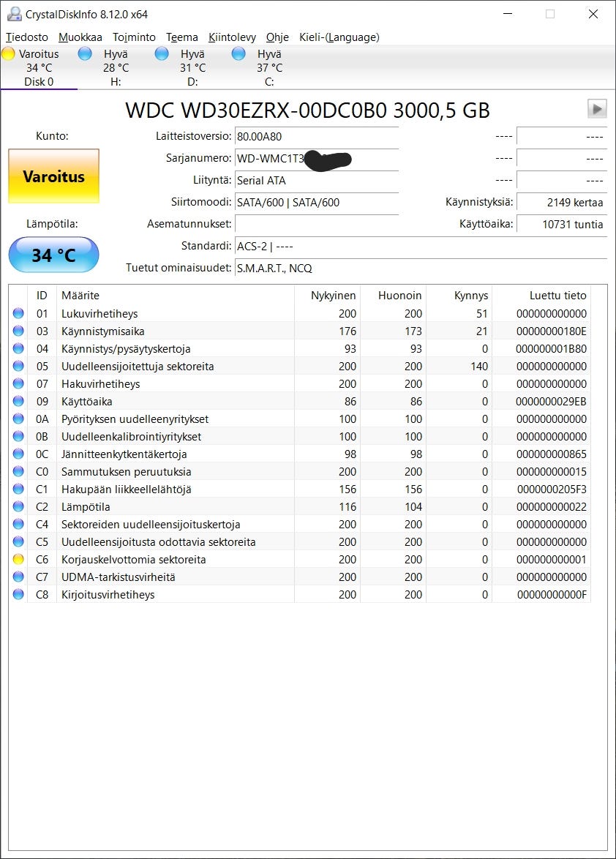Click the ID column header
This screenshot has height=859, width=616.
click(42, 296)
